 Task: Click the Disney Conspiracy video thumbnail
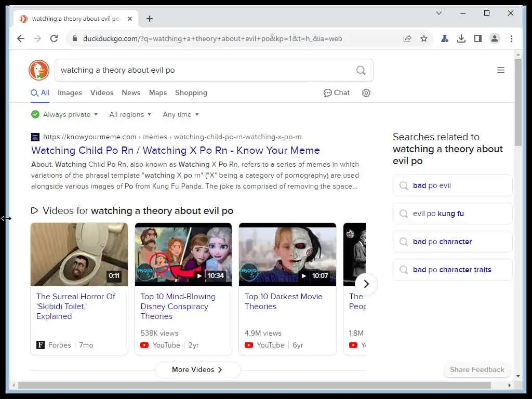pos(183,255)
